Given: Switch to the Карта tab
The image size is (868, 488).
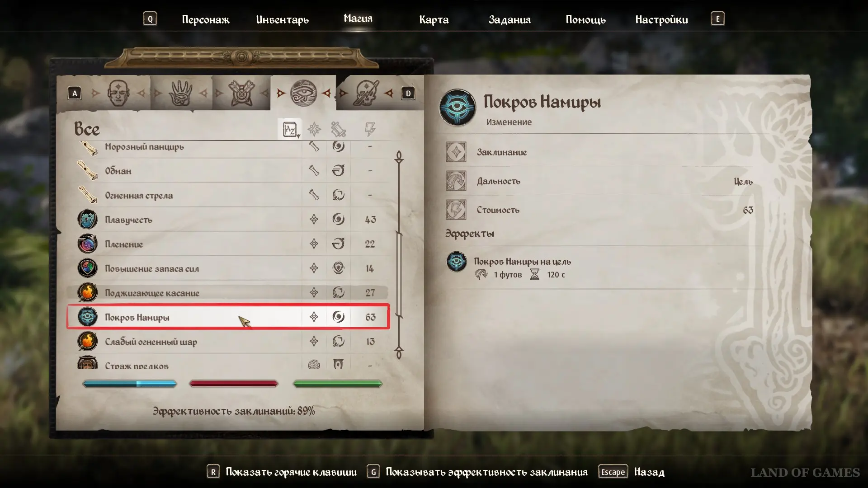Looking at the screenshot, I should pyautogui.click(x=434, y=19).
